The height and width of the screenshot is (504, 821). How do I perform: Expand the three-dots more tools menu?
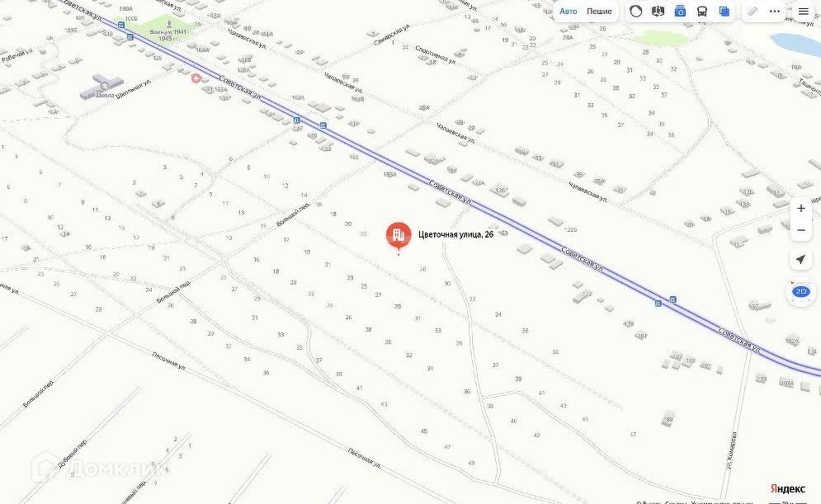[x=775, y=11]
